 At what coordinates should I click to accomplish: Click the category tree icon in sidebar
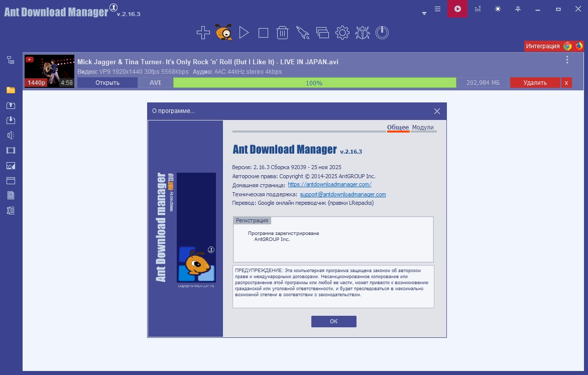pyautogui.click(x=11, y=60)
